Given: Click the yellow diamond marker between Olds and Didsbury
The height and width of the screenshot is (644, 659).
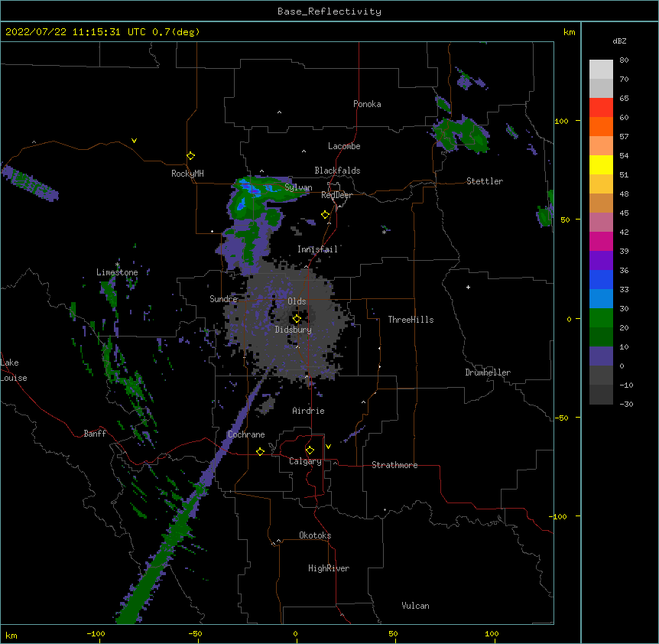Looking at the screenshot, I should 297,319.
